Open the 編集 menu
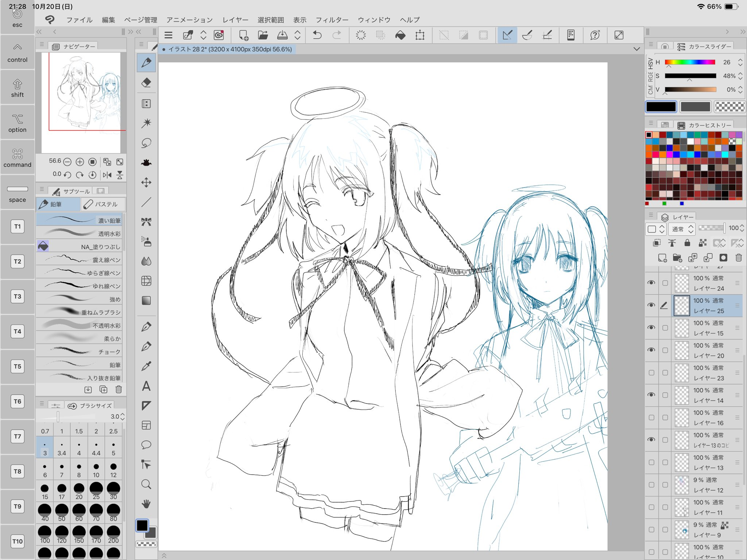 pyautogui.click(x=108, y=20)
